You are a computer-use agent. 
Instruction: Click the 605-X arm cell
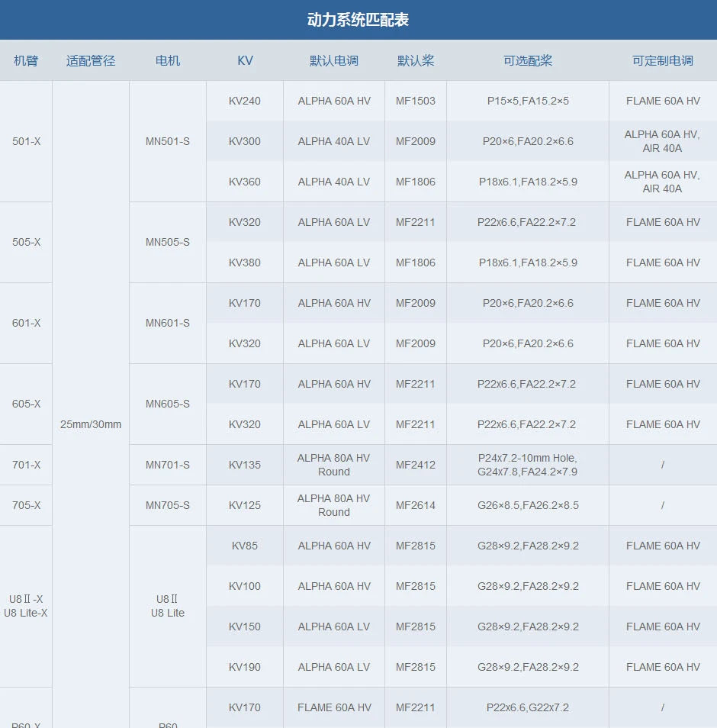point(26,404)
